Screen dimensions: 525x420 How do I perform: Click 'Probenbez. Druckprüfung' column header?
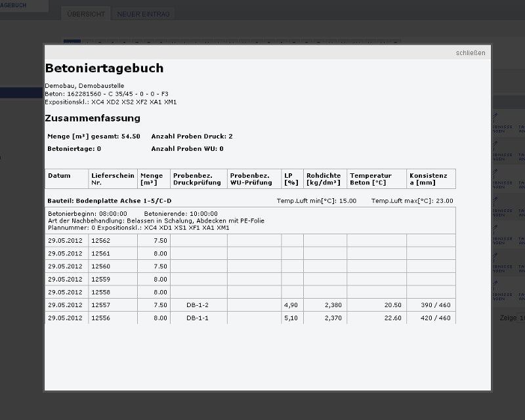[x=199, y=179]
